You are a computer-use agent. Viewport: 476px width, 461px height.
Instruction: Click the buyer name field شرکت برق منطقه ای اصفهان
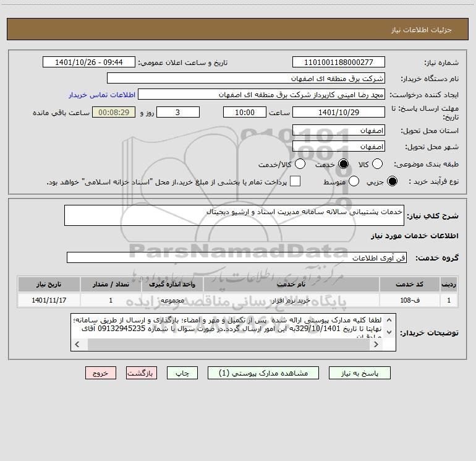(246, 78)
